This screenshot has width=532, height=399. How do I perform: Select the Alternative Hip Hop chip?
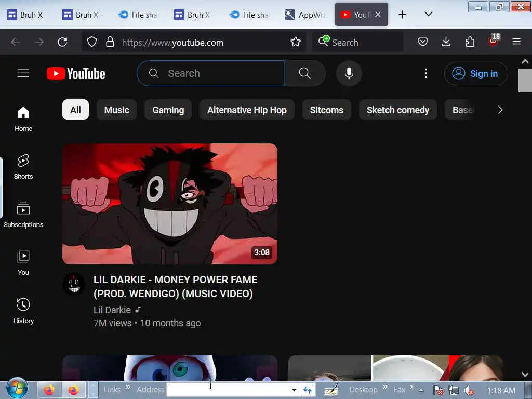[247, 110]
